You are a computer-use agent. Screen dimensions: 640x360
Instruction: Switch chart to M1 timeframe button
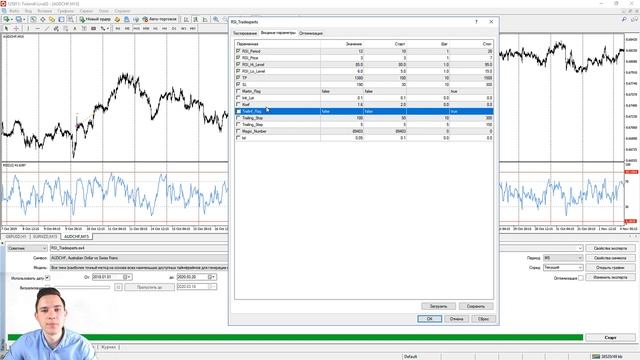pos(118,29)
